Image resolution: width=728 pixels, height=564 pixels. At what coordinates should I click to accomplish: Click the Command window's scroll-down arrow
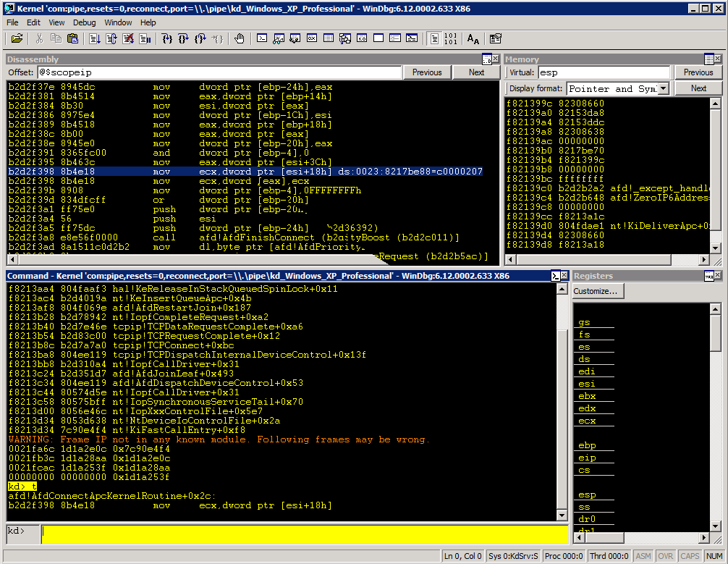563,514
